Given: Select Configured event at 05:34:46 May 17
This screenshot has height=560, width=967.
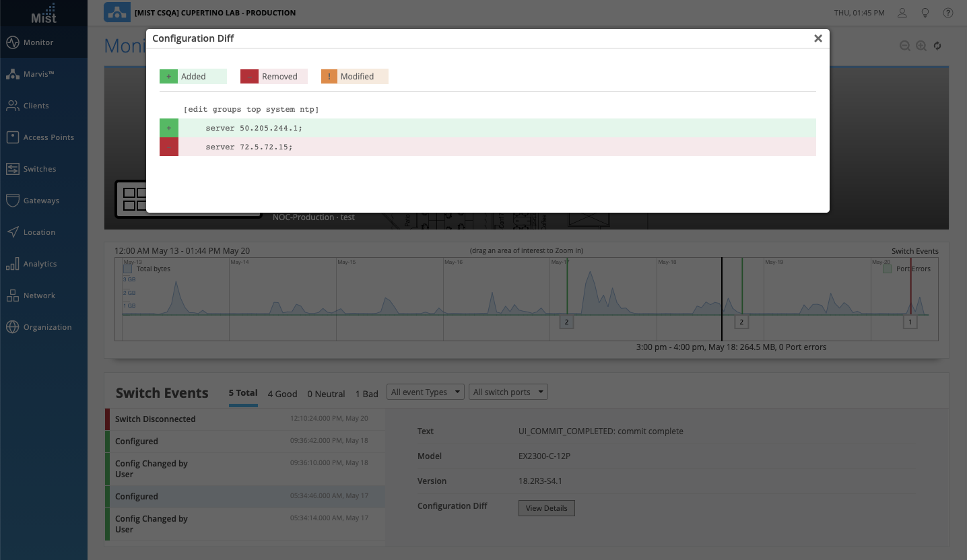Looking at the screenshot, I should (245, 497).
